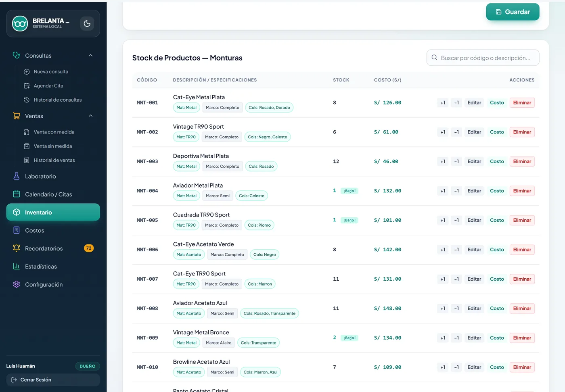Click the Laboratorio flask icon
565x392 pixels.
click(x=17, y=176)
